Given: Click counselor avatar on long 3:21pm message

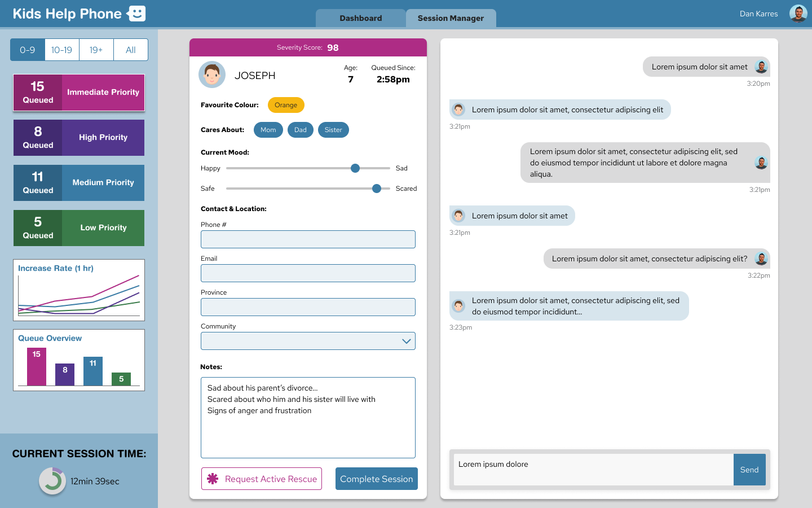Looking at the screenshot, I should 761,163.
